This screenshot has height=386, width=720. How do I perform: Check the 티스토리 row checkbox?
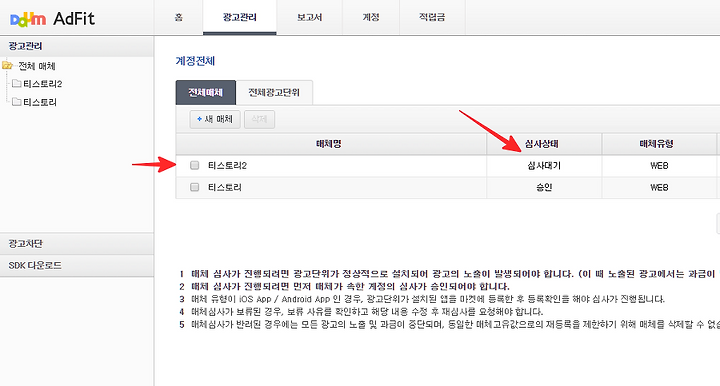(195, 187)
